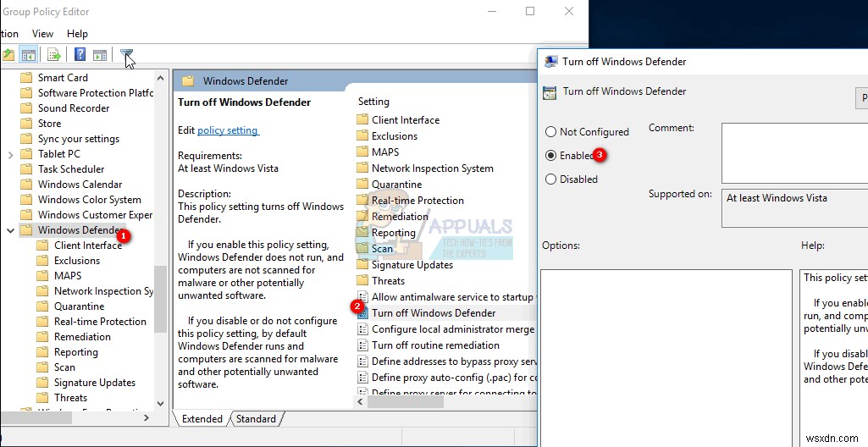The width and height of the screenshot is (868, 447).
Task: Toggle the Show/Hide Action Pane toolbar icon
Action: (x=100, y=55)
